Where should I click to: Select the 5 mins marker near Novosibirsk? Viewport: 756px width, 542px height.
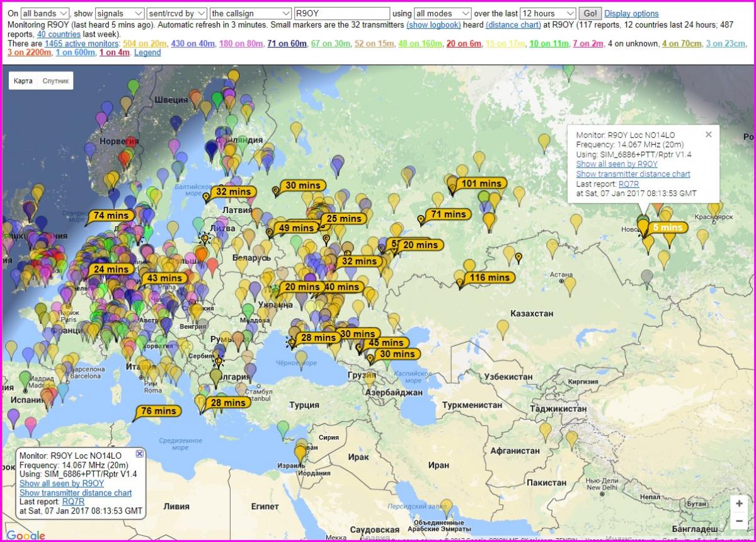point(667,228)
